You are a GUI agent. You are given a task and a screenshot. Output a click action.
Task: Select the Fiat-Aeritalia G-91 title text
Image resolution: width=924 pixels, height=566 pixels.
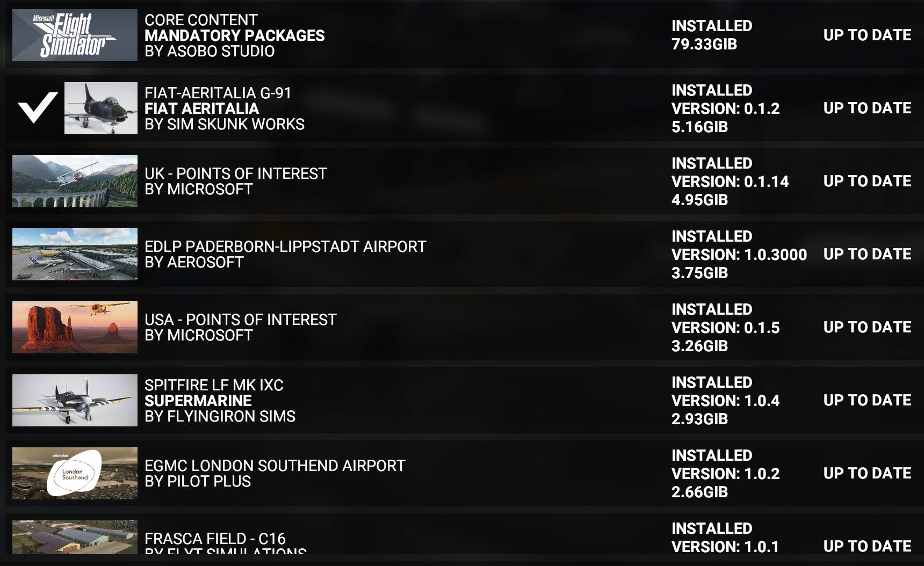point(218,93)
